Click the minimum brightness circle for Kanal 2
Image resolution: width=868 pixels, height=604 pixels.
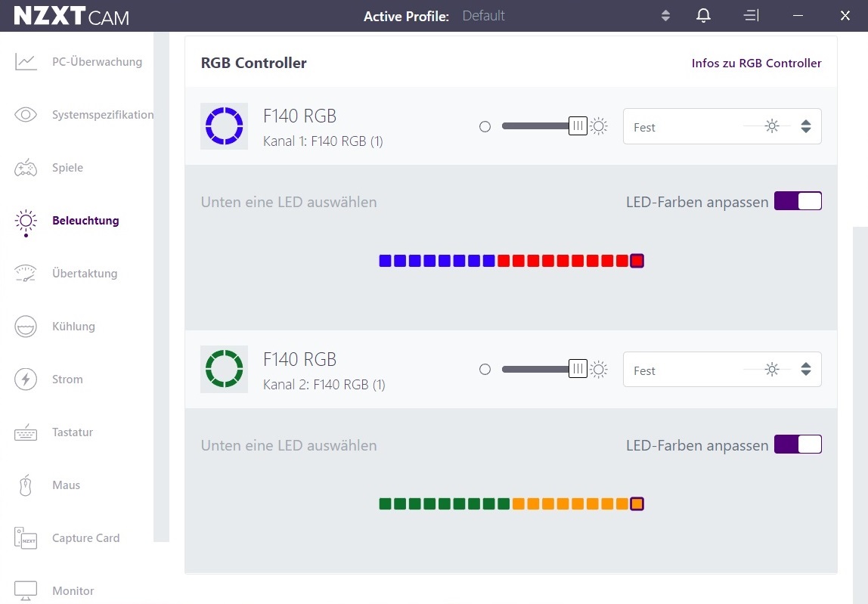[x=485, y=369]
